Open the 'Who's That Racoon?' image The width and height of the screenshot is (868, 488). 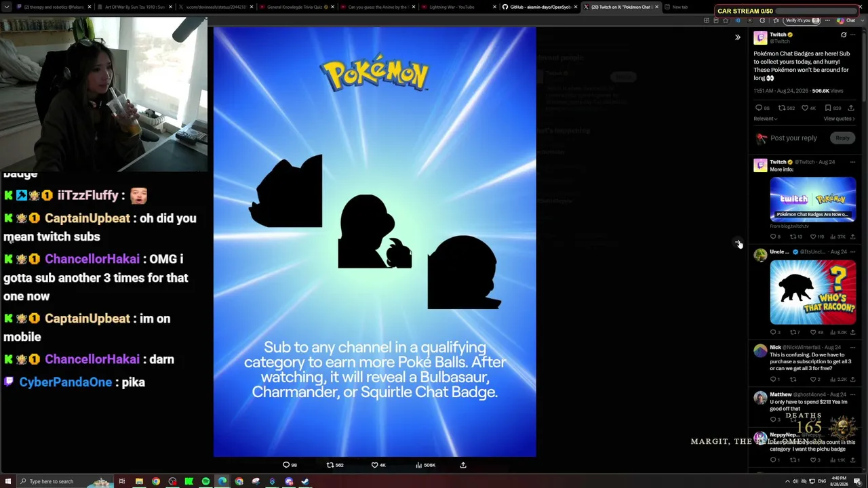[812, 292]
